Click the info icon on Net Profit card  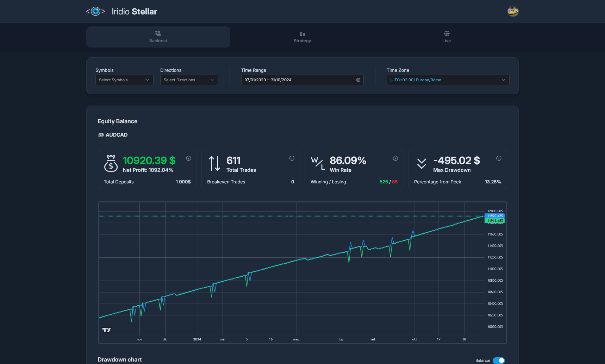pyautogui.click(x=188, y=158)
